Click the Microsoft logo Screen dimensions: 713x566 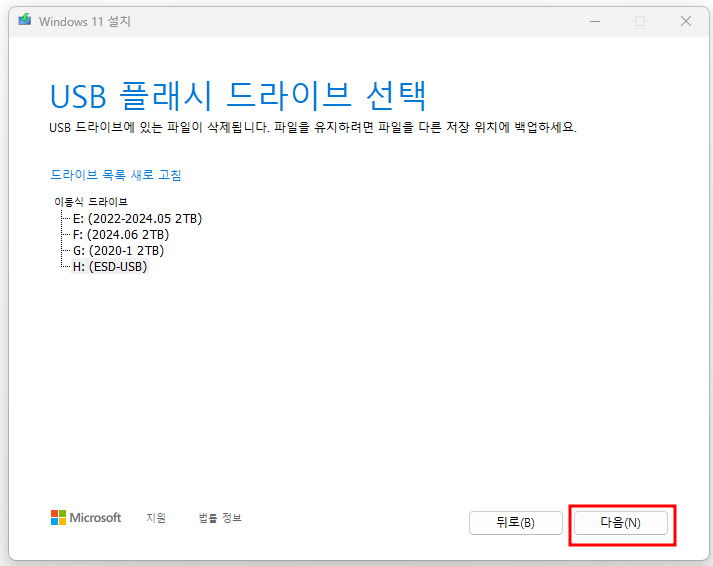click(86, 517)
